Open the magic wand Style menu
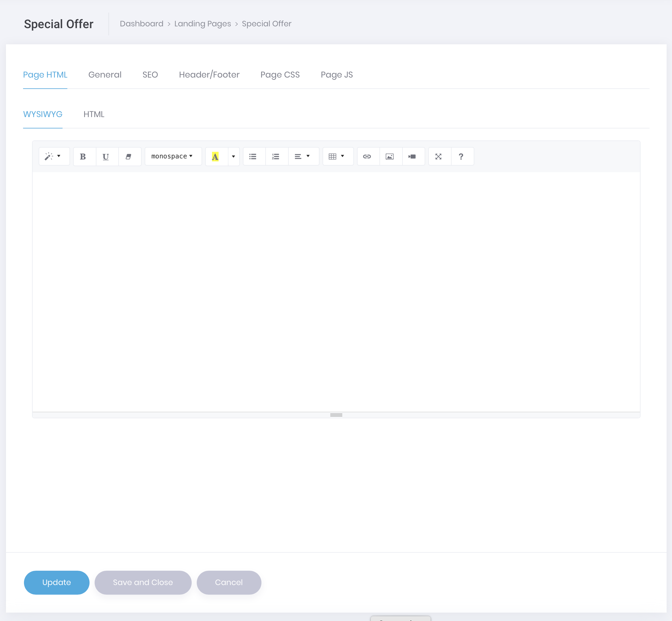Image resolution: width=672 pixels, height=621 pixels. [54, 156]
